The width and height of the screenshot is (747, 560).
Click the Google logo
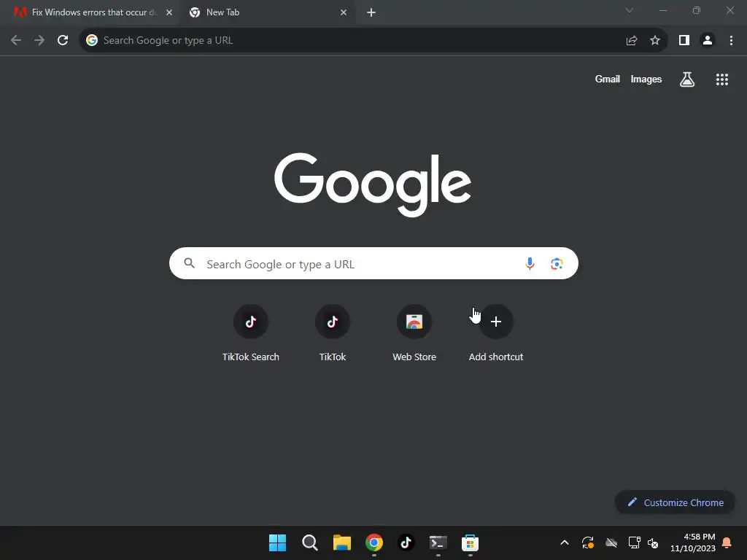(x=373, y=184)
